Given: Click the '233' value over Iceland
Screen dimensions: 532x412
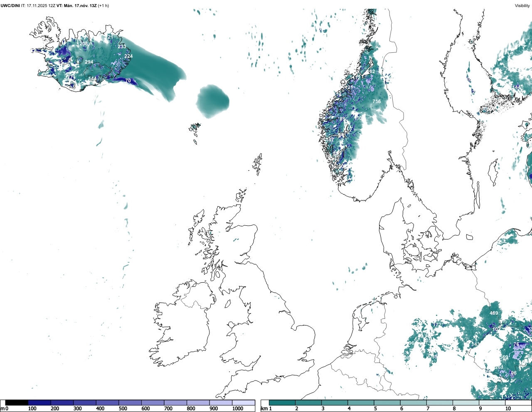Looking at the screenshot, I should point(122,47).
